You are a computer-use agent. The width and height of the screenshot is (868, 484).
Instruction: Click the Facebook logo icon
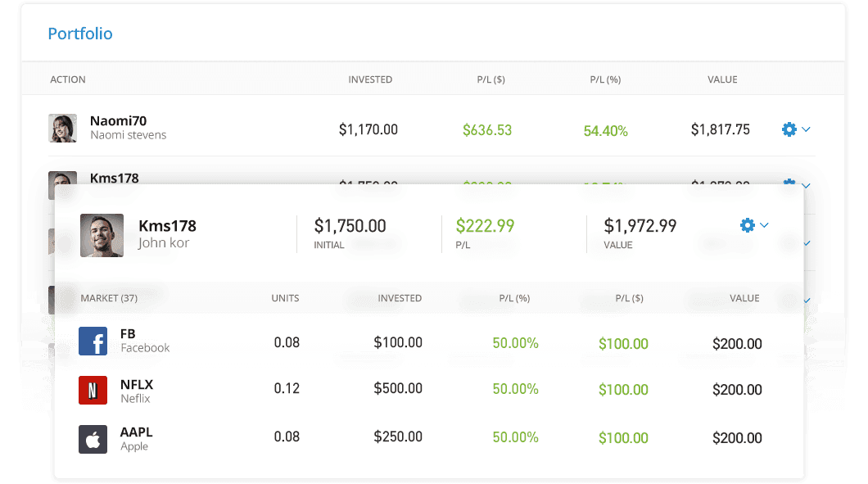(93, 341)
